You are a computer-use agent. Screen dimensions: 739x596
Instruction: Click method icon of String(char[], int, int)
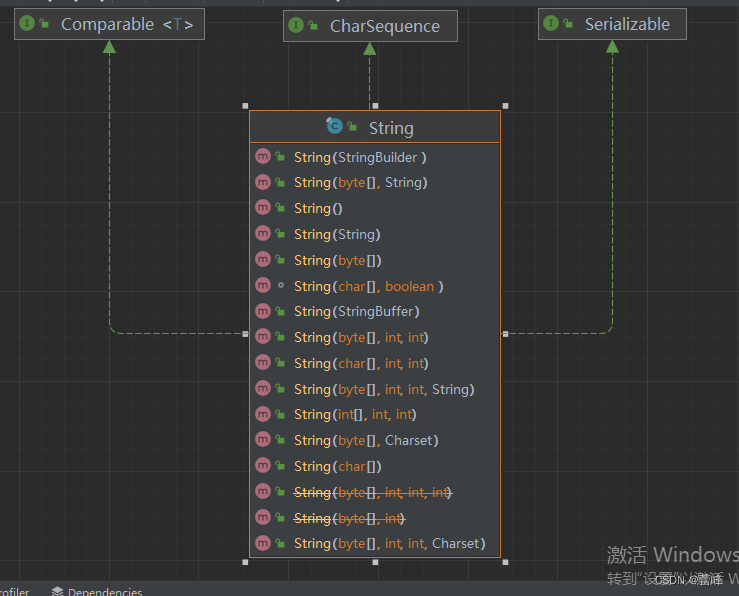[x=263, y=362]
